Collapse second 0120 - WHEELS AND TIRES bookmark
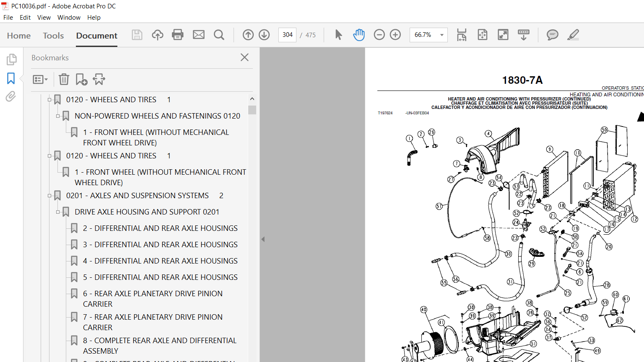The image size is (644, 362). click(x=49, y=156)
